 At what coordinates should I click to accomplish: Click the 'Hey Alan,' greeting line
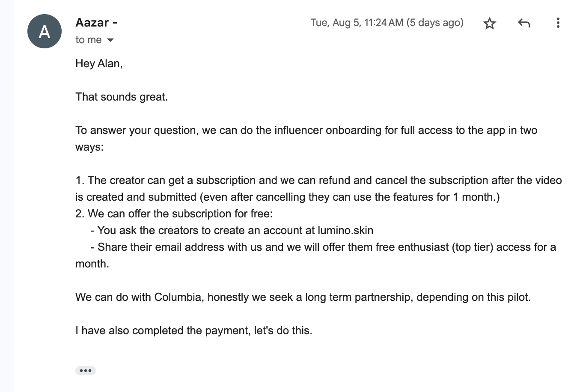click(x=99, y=64)
